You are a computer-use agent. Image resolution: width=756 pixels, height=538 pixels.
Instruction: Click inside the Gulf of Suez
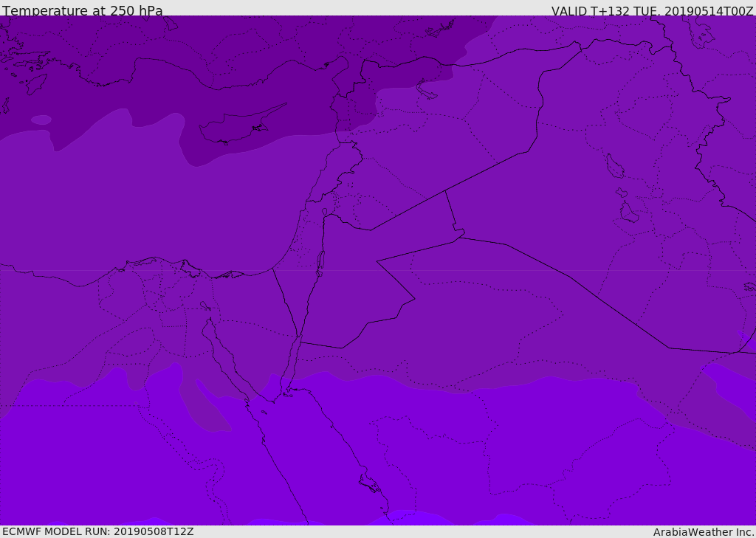[224, 359]
